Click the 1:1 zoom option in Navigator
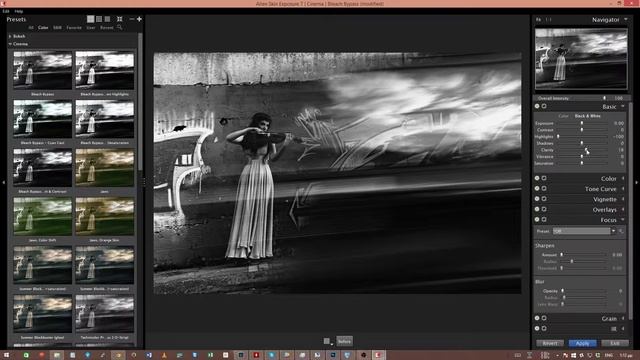Viewport: 640px width, 360px height. 548,19
